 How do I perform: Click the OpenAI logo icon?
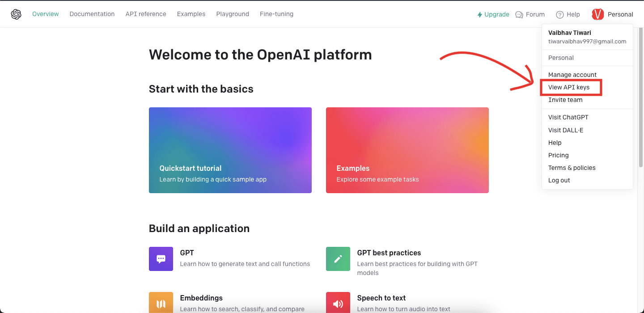click(16, 14)
